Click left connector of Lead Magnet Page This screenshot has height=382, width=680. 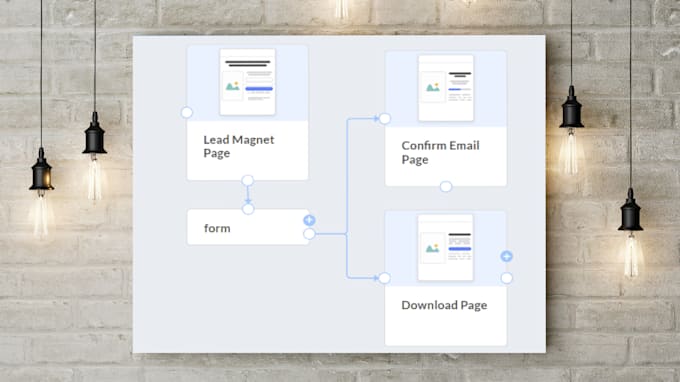click(x=187, y=113)
